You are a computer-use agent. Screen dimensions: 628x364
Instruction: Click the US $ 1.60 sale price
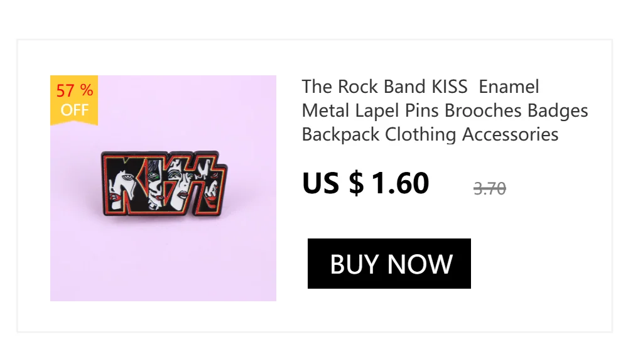365,183
